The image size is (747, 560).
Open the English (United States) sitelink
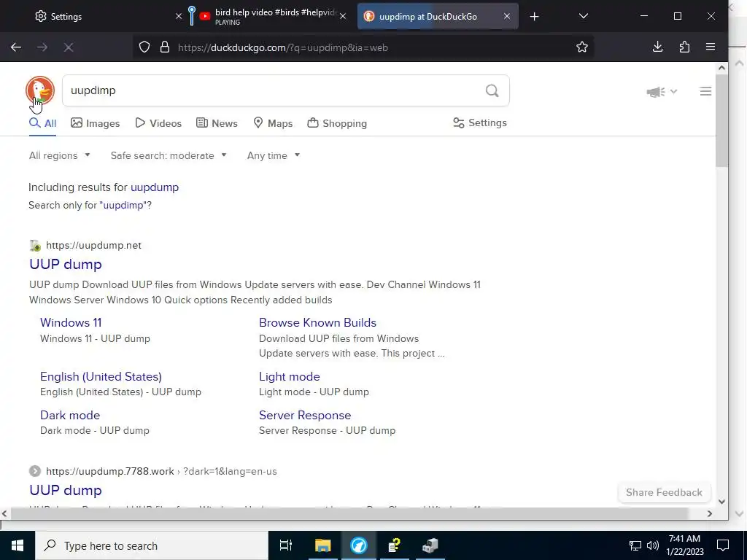[x=101, y=376]
